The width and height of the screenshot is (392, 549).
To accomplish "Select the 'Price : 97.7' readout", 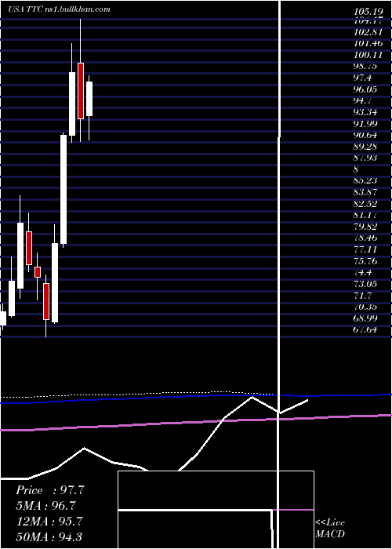I will tap(50, 490).
